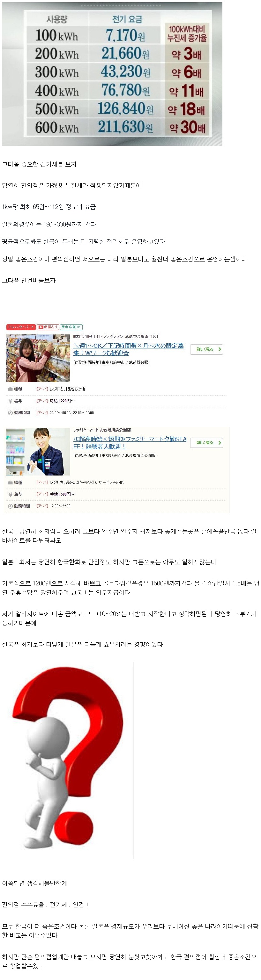The image size is (261, 980).
Task: Click the yen 給与 icon in Seven-Eleven listing
Action: click(10, 401)
